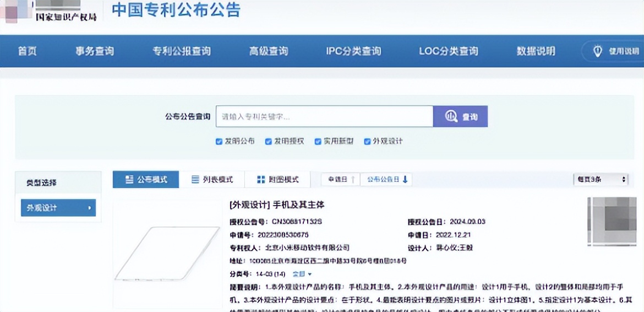Click the 申请日 value 2022.12.21
The image size is (644, 312).
tap(454, 235)
